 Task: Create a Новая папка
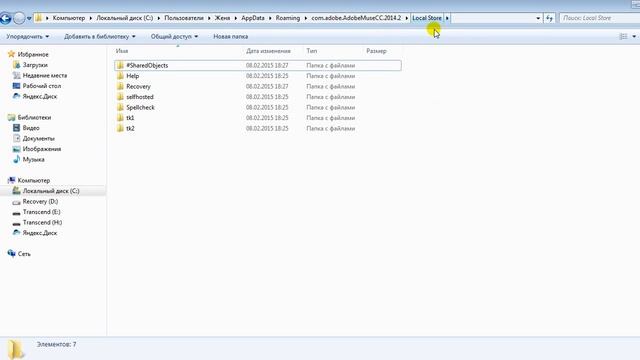click(231, 36)
